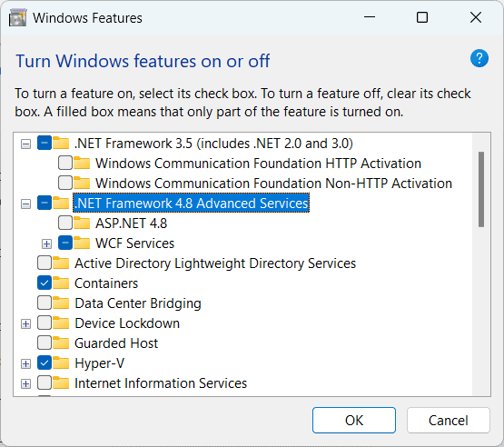Click the folder icon beside ASP.NET 4.8
504x447 pixels.
click(82, 223)
